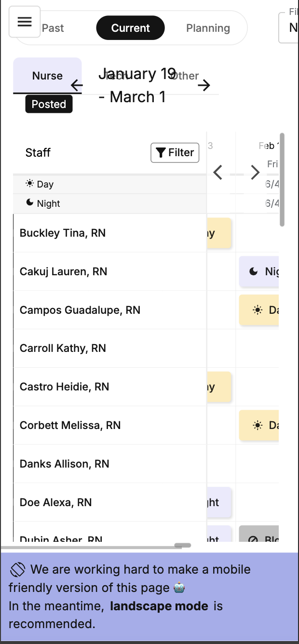The height and width of the screenshot is (644, 299).
Task: Click the vertical scrollbar of schedule grid
Action: (x=282, y=180)
